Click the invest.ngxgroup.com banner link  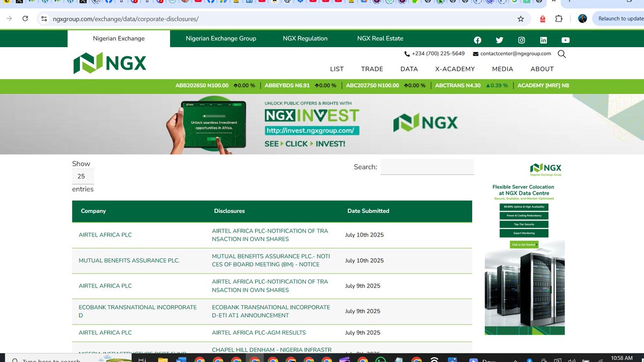pos(312,131)
